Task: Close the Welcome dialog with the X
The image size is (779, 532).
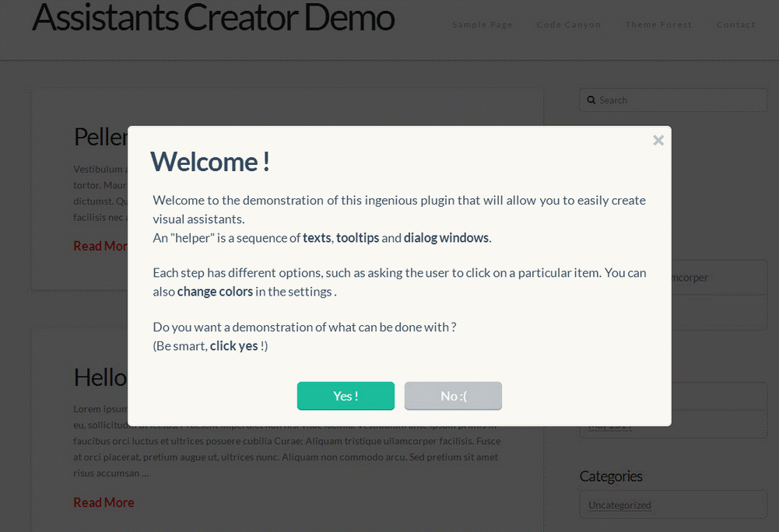Action: pyautogui.click(x=658, y=141)
